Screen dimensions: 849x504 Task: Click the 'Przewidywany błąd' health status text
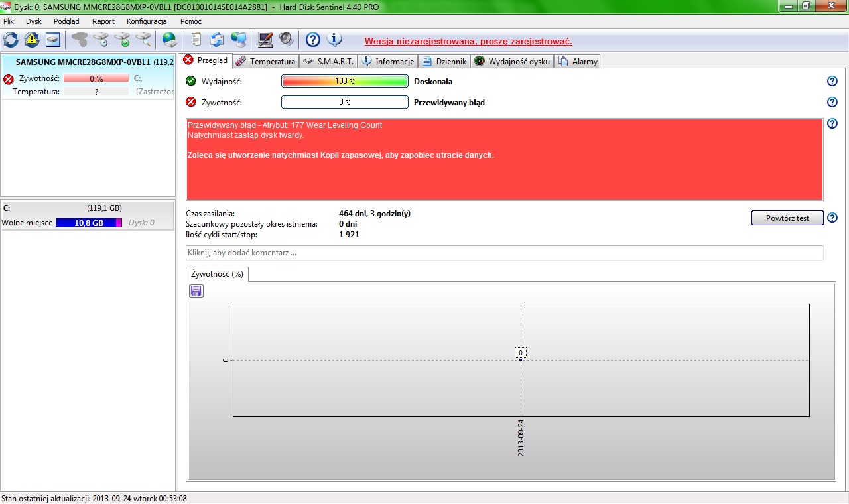coord(449,103)
